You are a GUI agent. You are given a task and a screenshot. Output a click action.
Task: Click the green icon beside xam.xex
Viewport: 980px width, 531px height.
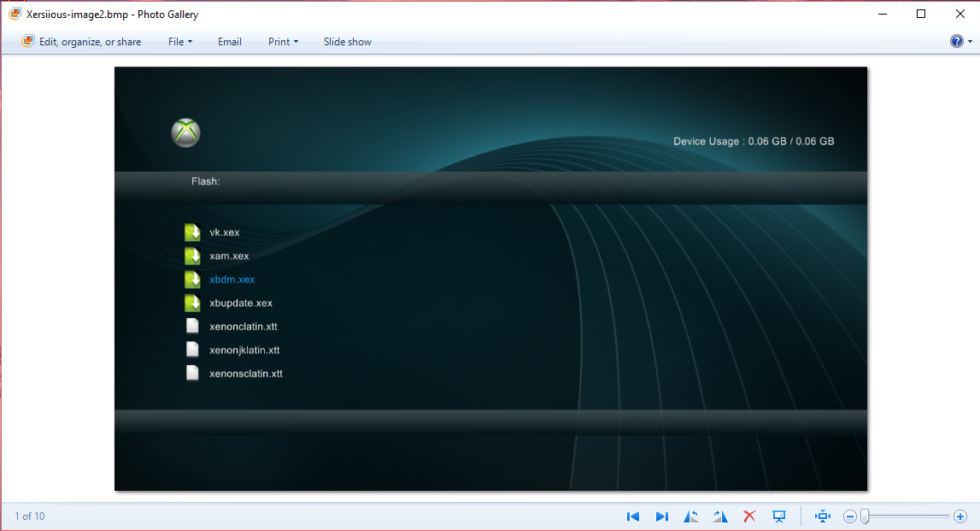[192, 256]
